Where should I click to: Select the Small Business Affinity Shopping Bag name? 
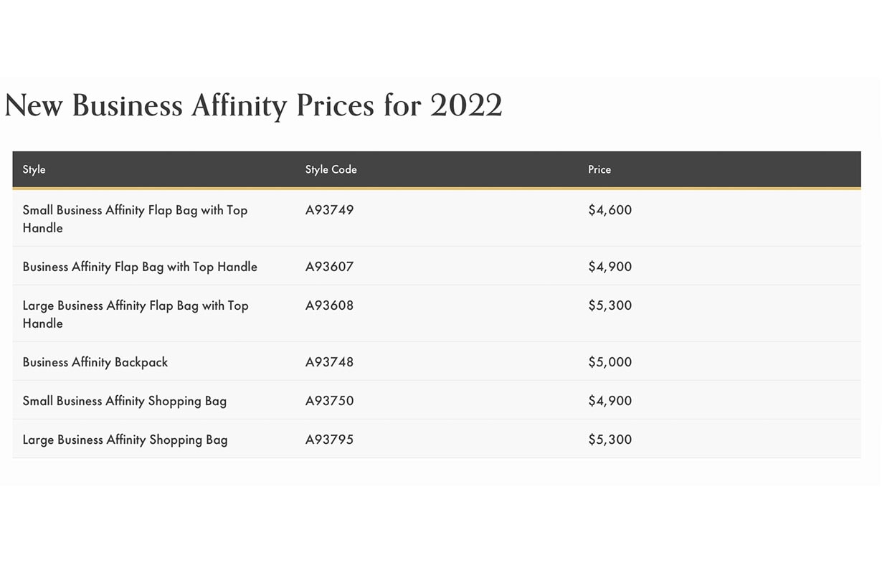point(125,401)
